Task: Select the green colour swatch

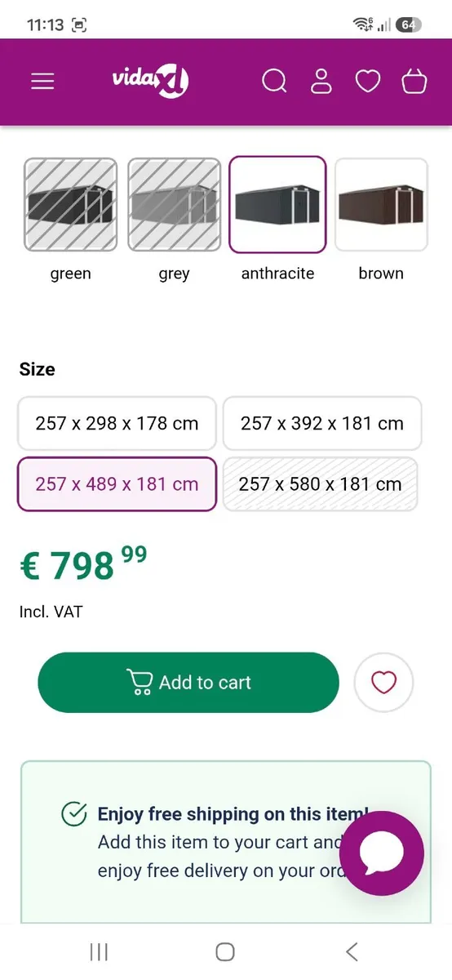Action: point(70,205)
